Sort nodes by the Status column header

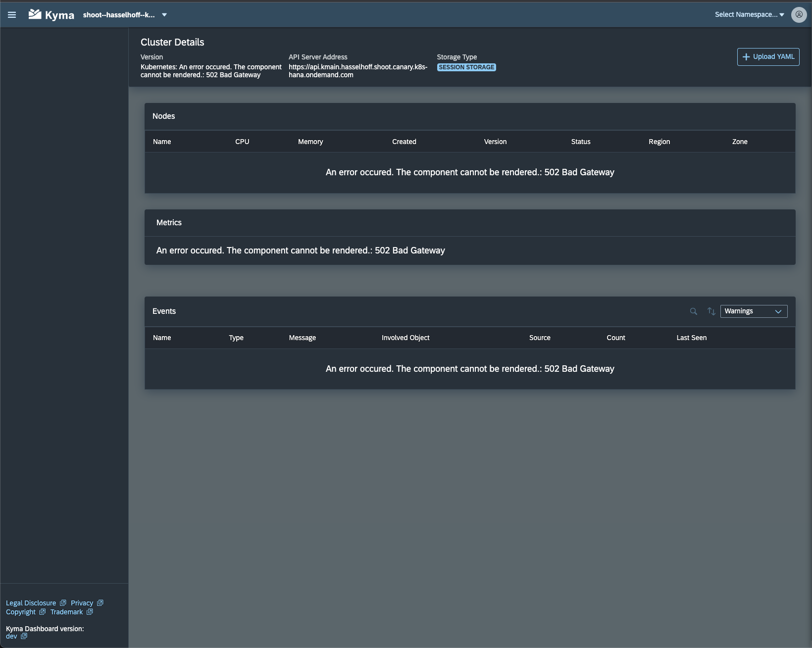pos(580,142)
